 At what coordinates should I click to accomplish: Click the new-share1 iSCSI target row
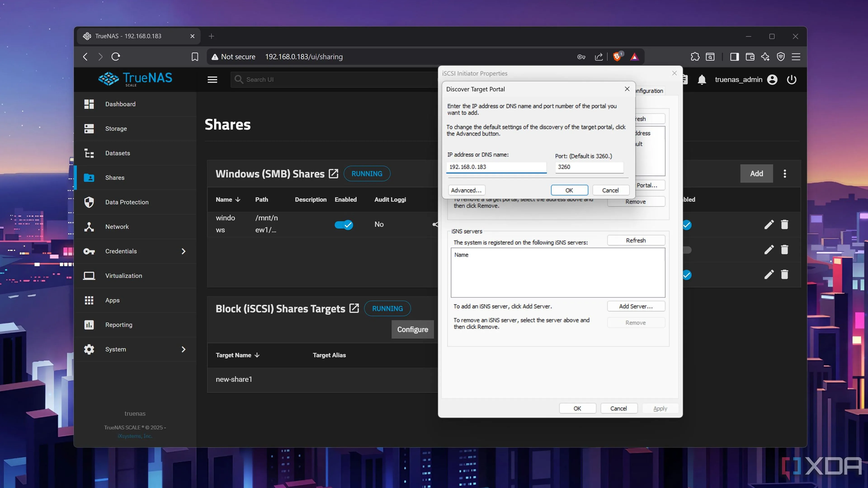(x=322, y=380)
